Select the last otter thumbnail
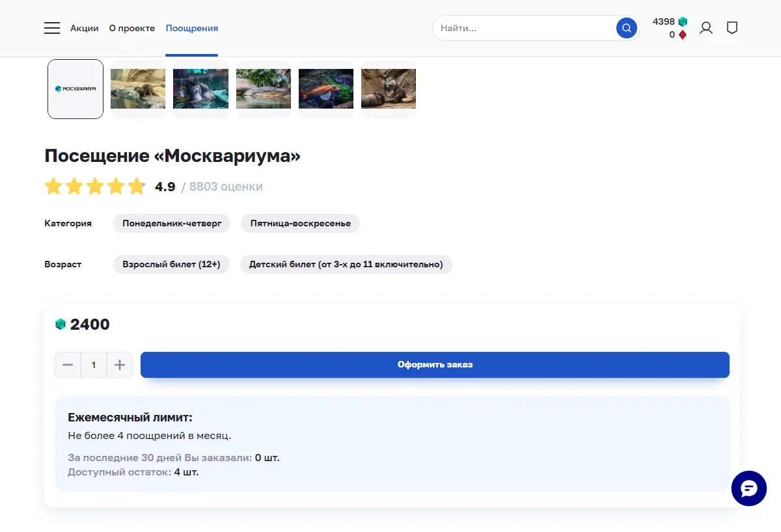This screenshot has height=532, width=781. point(389,89)
